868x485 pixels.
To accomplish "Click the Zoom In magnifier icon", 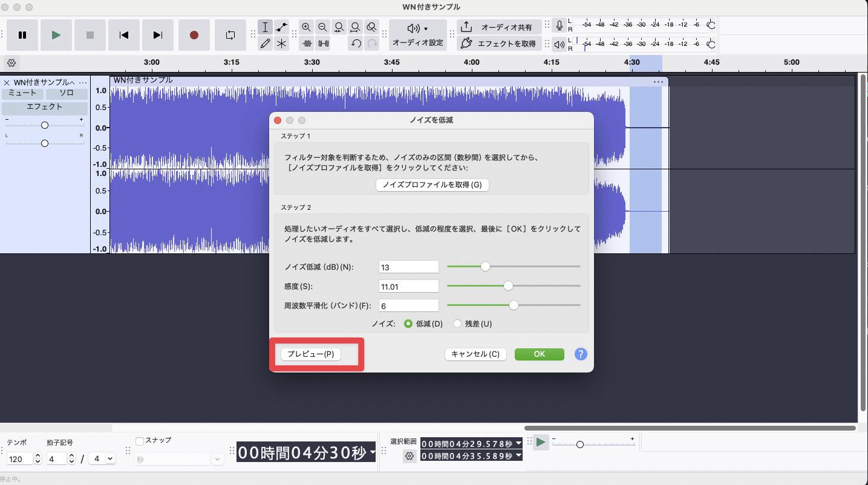I will [306, 27].
